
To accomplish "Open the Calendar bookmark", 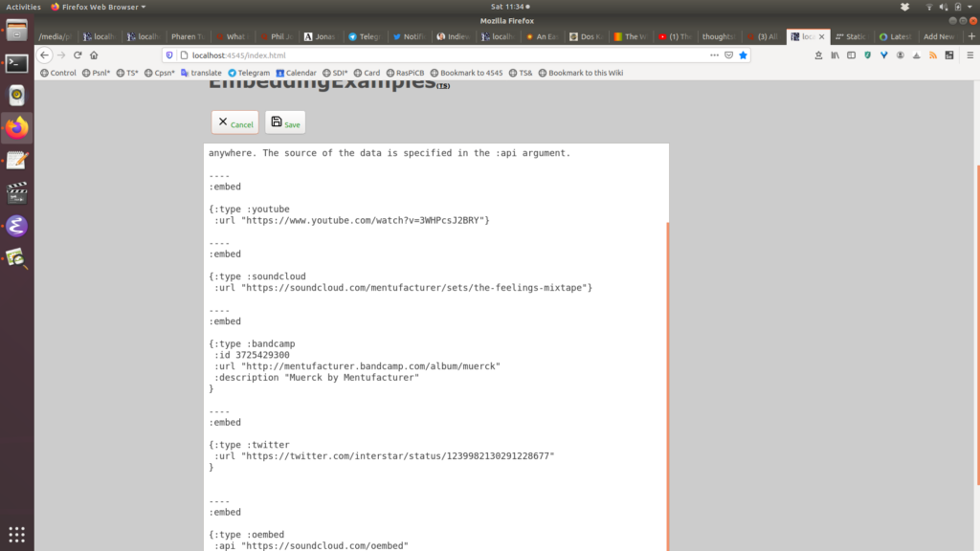I will click(297, 73).
